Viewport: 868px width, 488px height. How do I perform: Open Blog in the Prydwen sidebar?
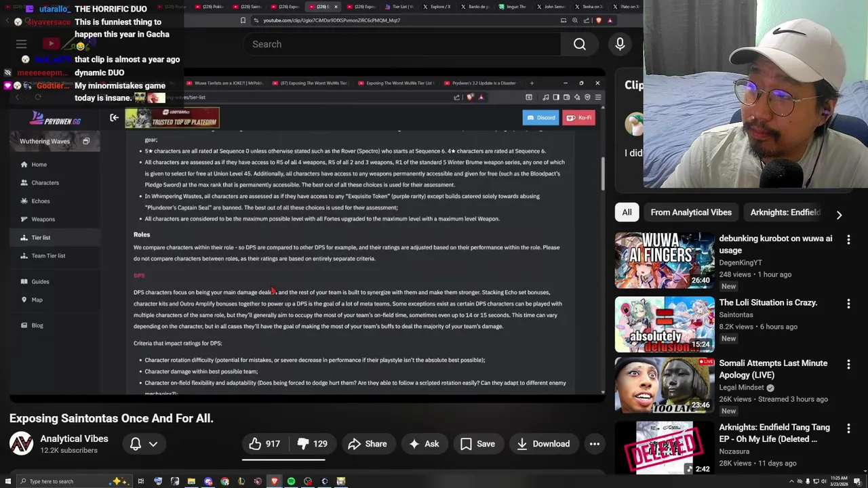37,326
